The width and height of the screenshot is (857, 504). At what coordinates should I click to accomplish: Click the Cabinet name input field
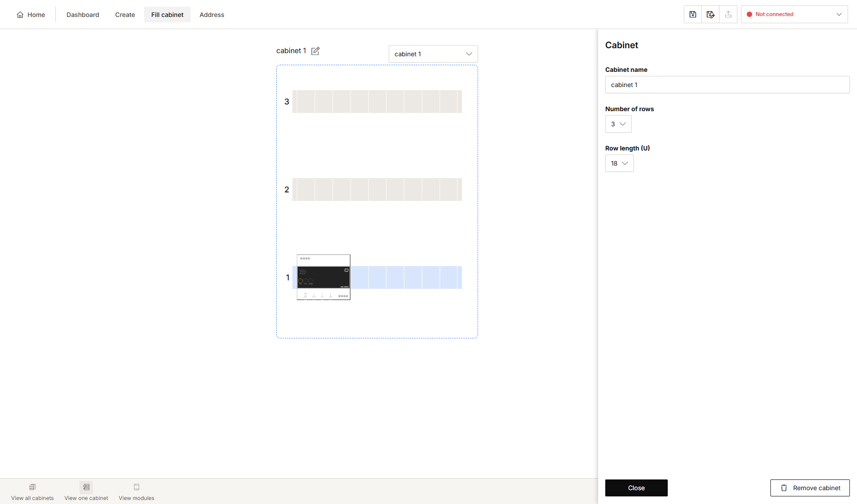point(728,85)
